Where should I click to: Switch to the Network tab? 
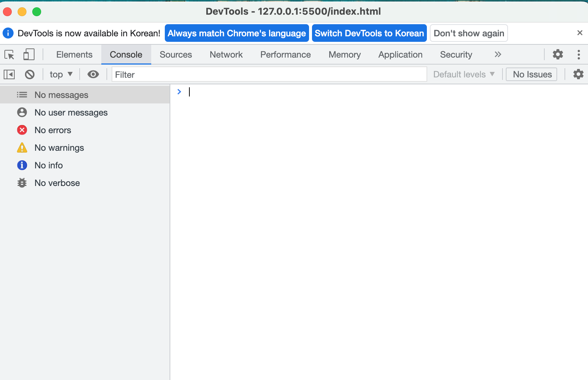pyautogui.click(x=226, y=55)
